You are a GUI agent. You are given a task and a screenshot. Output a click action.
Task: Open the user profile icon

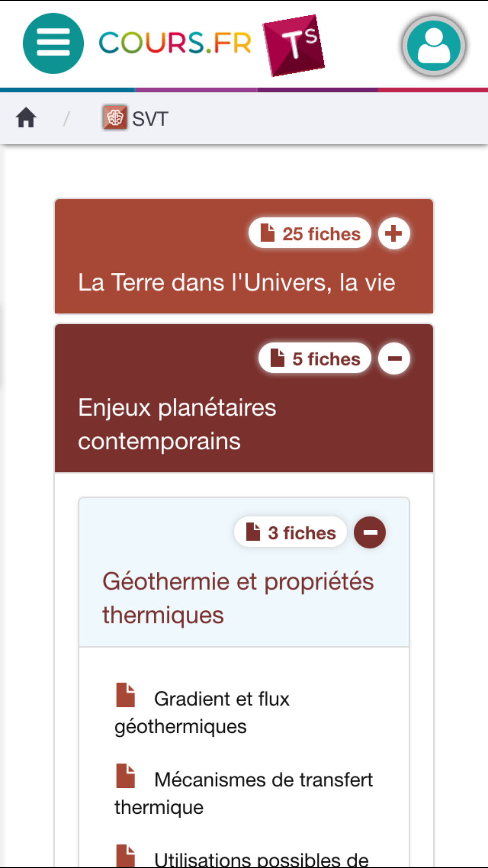pos(433,46)
